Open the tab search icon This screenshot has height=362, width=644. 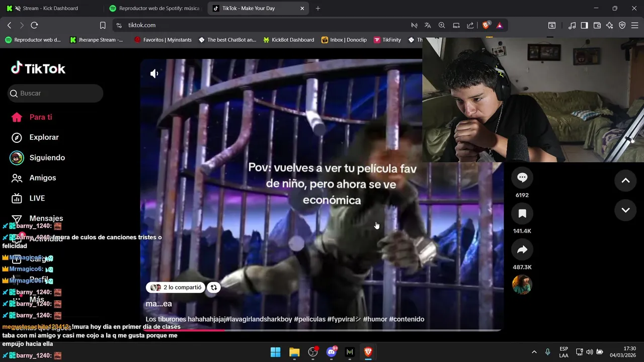(552, 25)
